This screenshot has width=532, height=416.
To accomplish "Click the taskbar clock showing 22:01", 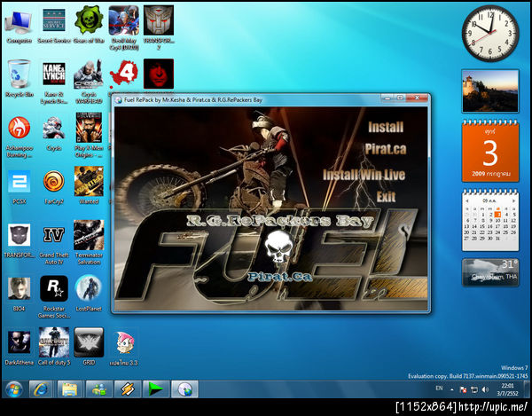I will pyautogui.click(x=507, y=389).
